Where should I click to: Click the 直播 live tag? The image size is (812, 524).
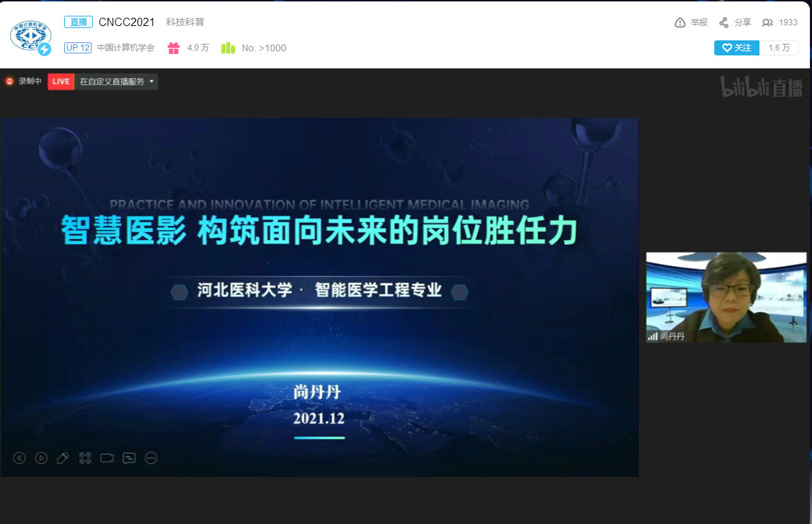click(79, 22)
